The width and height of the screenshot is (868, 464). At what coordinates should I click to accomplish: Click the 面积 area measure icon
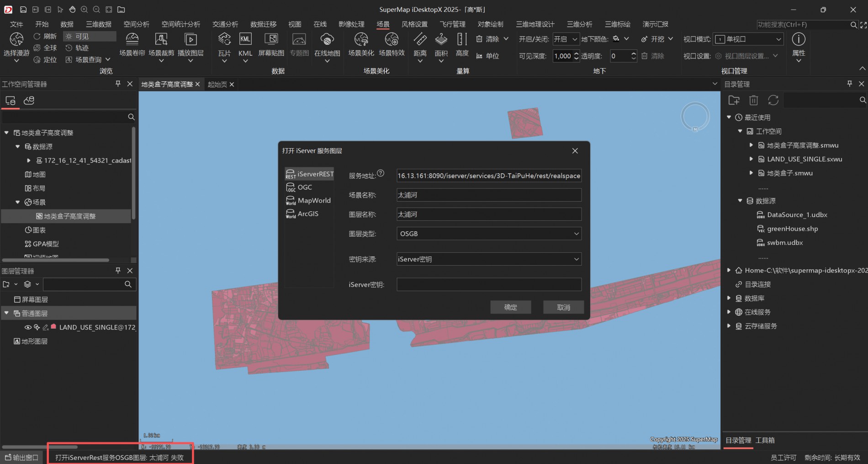click(441, 40)
